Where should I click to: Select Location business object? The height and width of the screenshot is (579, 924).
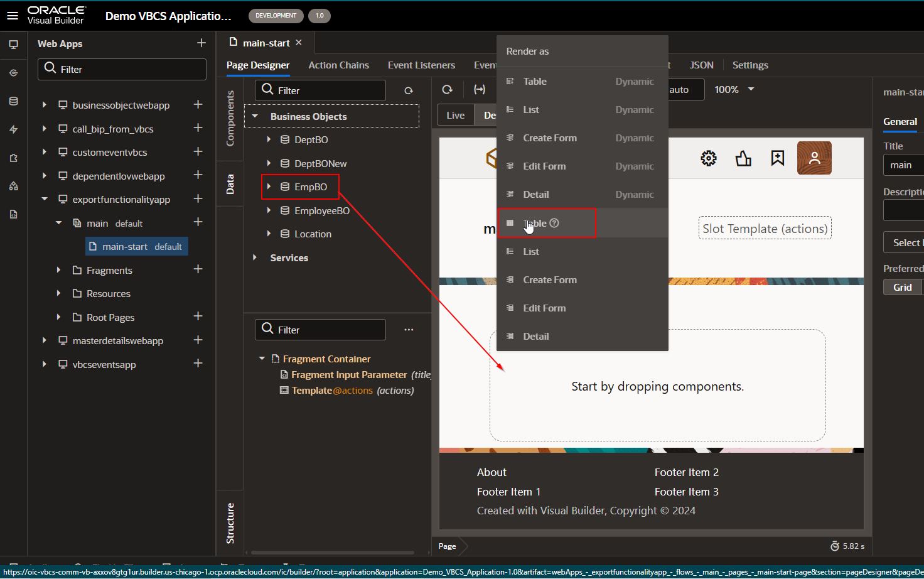(313, 234)
